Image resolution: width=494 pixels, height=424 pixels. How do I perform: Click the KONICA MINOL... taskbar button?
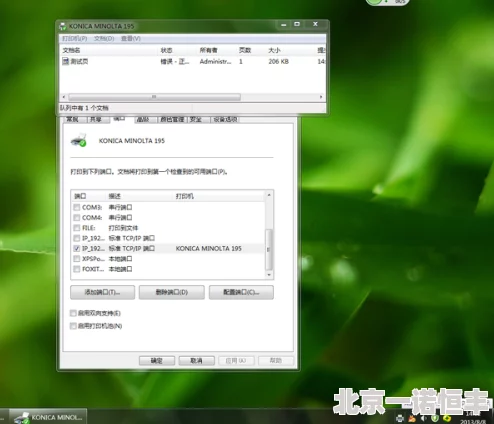click(x=48, y=417)
